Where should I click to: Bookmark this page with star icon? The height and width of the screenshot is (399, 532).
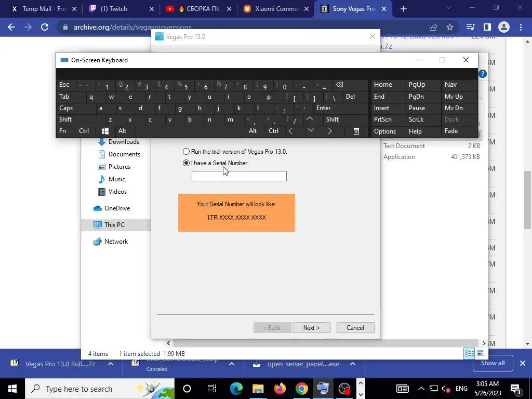coord(450,27)
